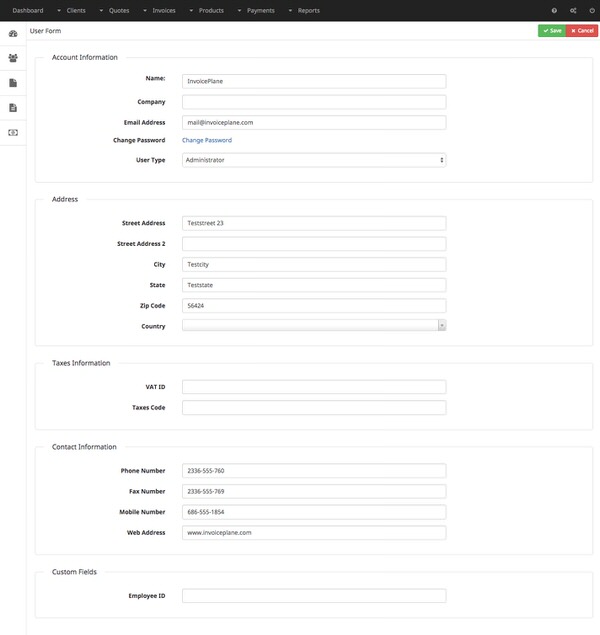The width and height of the screenshot is (600, 635).
Task: Open the payments sidebar money icon
Action: pos(13,132)
